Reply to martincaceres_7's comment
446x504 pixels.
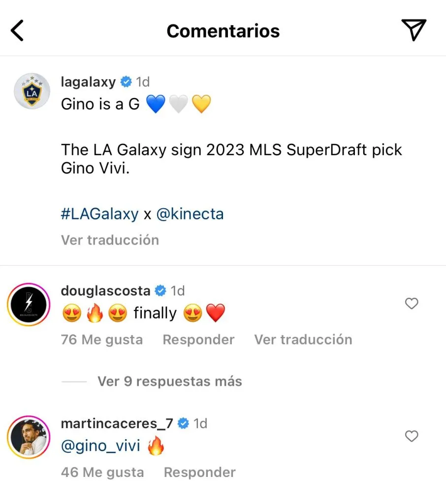(199, 472)
